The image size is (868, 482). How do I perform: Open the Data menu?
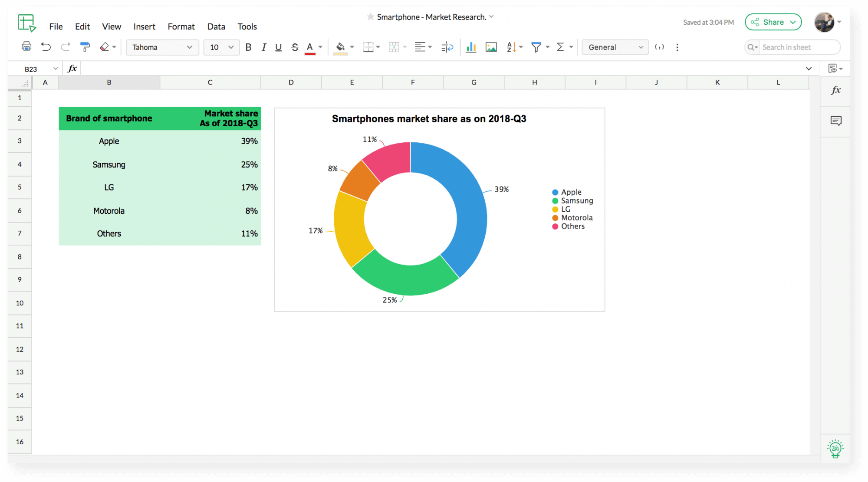[x=216, y=26]
